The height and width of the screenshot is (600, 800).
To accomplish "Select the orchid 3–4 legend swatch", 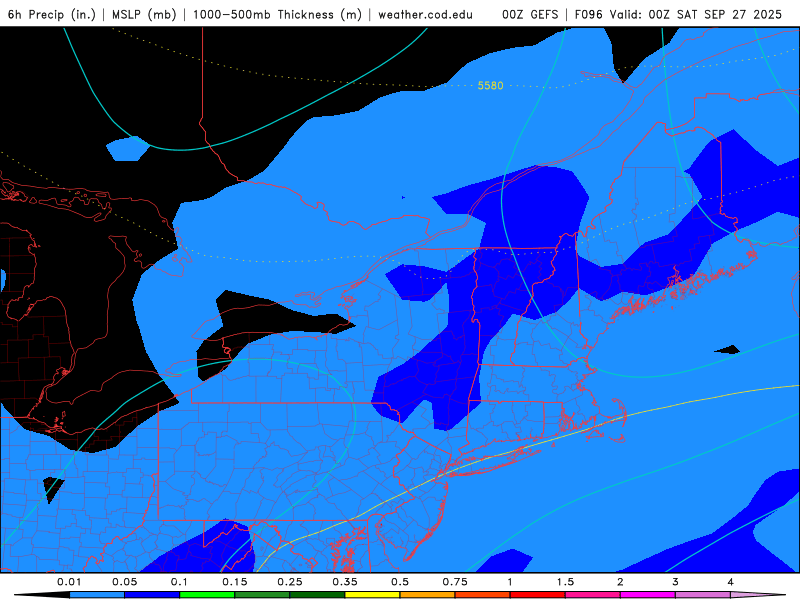I will [x=703, y=595].
